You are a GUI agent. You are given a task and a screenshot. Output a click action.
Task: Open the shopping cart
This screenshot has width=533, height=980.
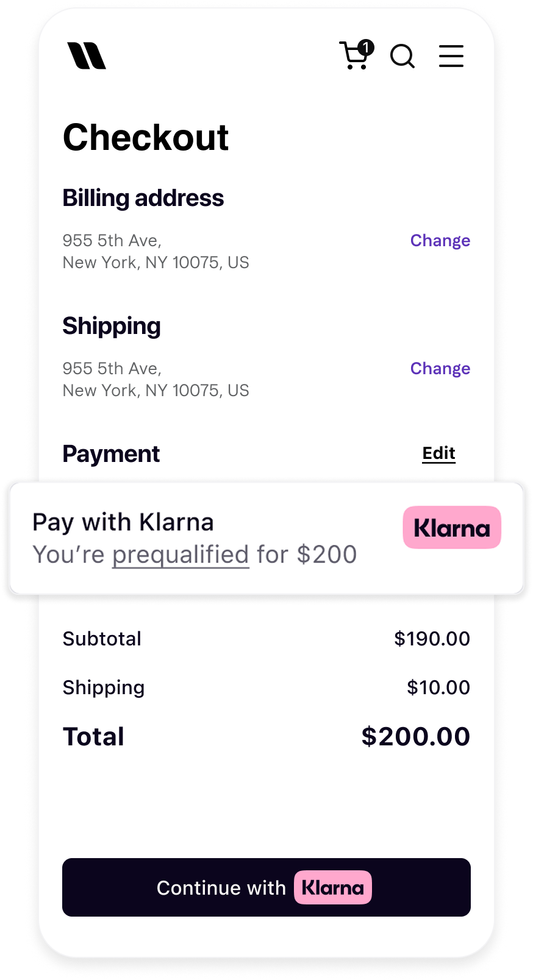353,57
